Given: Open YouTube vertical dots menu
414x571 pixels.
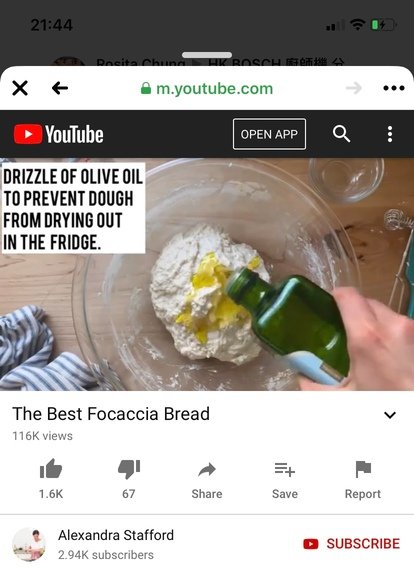Looking at the screenshot, I should 390,134.
